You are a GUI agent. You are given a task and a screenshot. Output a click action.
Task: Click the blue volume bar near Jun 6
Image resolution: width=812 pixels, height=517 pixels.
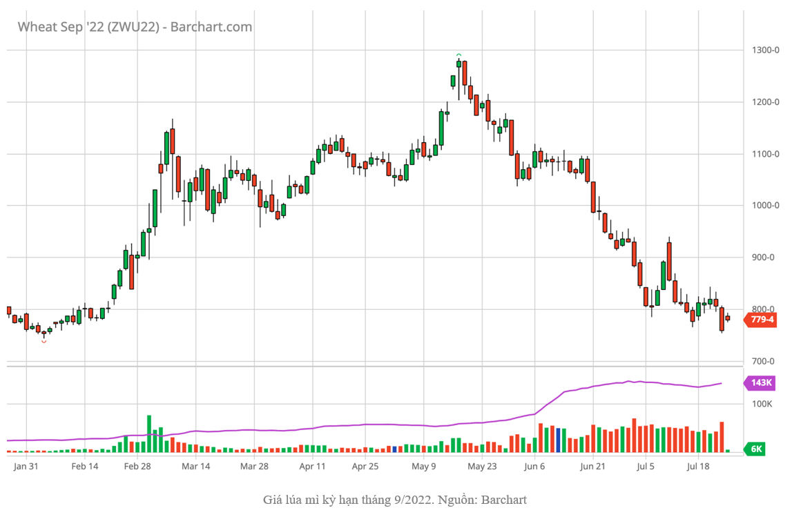pyautogui.click(x=558, y=440)
